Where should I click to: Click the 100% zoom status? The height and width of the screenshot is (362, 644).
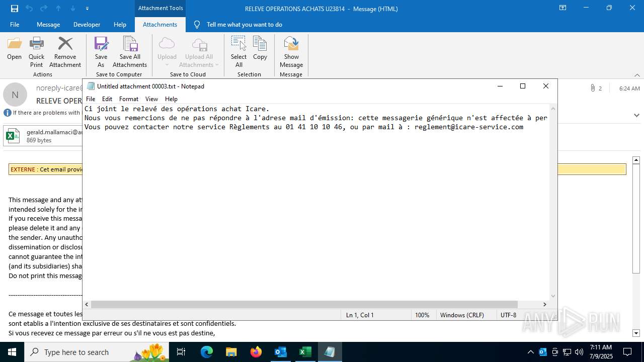(422, 315)
